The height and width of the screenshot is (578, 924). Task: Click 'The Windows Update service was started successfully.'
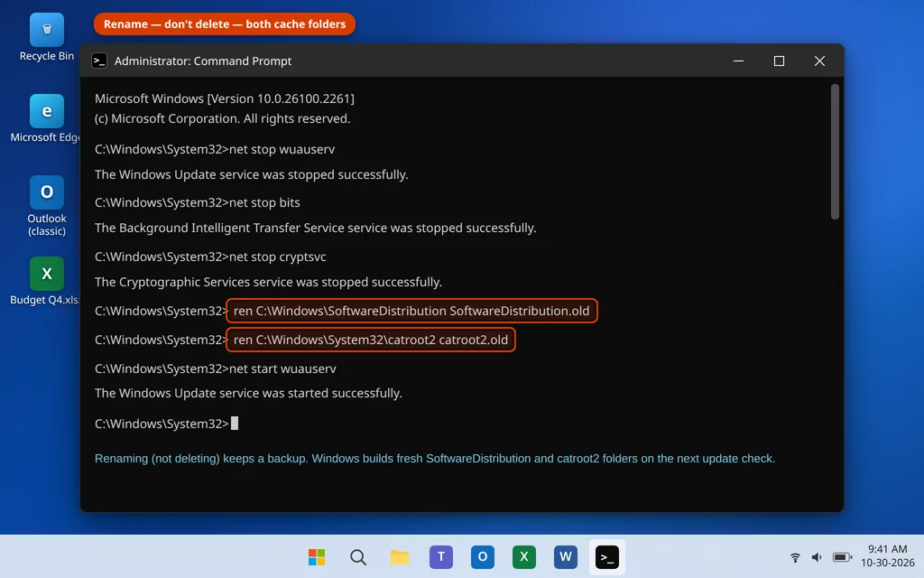tap(248, 393)
